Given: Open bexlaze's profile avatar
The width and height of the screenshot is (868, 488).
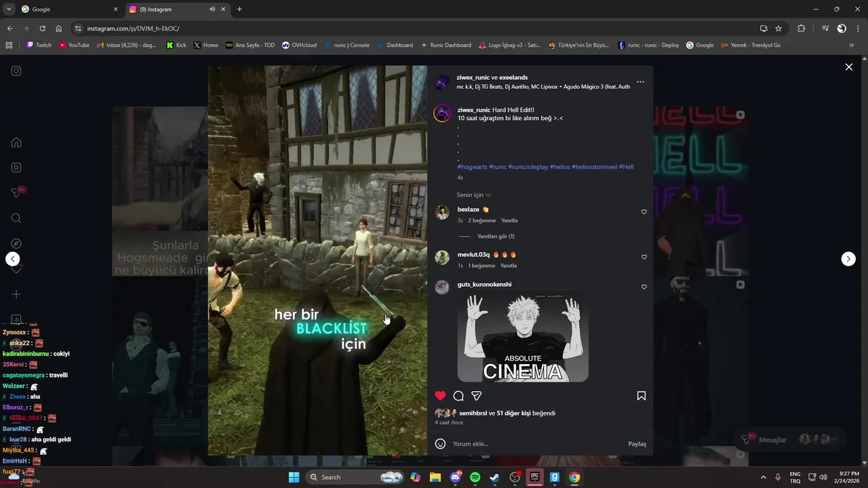Looking at the screenshot, I should coord(442,213).
